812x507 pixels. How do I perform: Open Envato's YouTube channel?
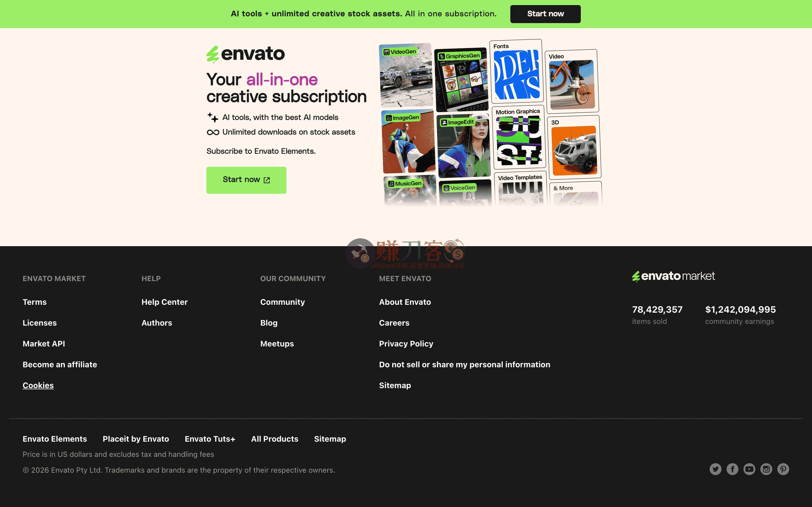[x=749, y=469]
